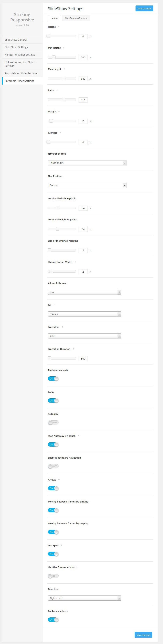
Task: Click the plus icon next to Ratio
Action: pyautogui.click(x=57, y=90)
